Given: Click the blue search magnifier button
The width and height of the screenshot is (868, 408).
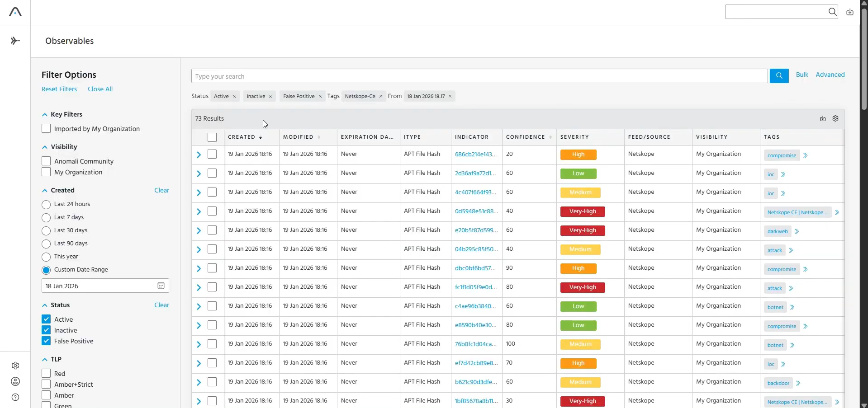Looking at the screenshot, I should [779, 76].
